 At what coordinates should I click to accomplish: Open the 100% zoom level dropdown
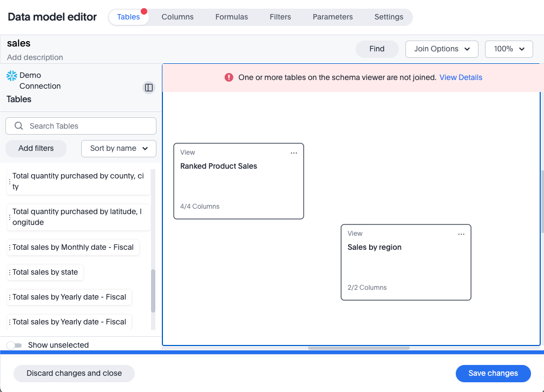(x=509, y=49)
